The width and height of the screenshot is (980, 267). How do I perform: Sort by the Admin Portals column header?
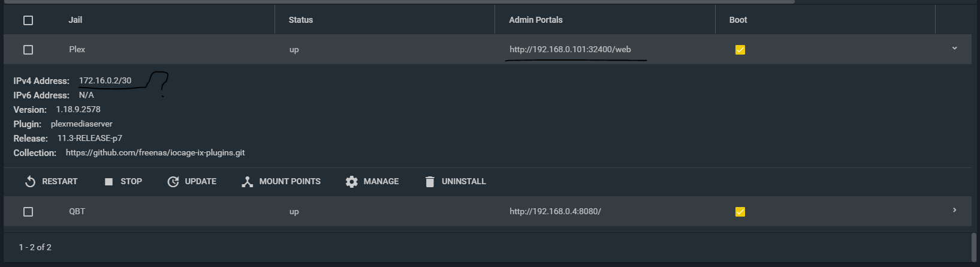(536, 20)
